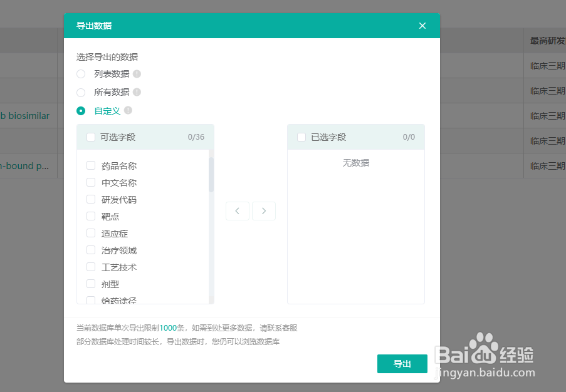Move fields right with the right-arrow button
This screenshot has height=392, width=566.
[264, 211]
